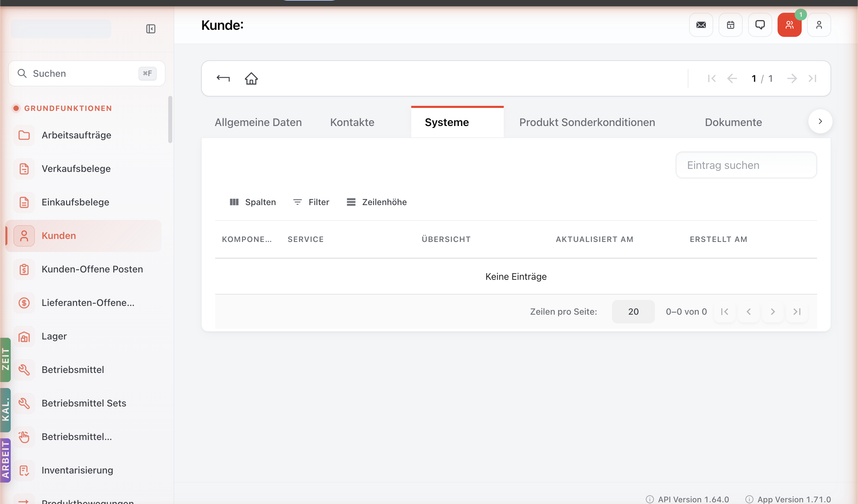Switch to Allgemeine Daten tab
The height and width of the screenshot is (504, 858).
(258, 122)
